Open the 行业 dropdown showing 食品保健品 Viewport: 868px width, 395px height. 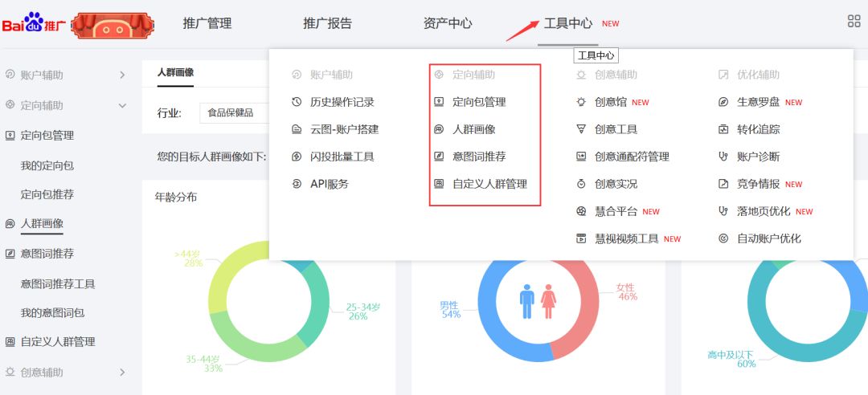pyautogui.click(x=235, y=113)
